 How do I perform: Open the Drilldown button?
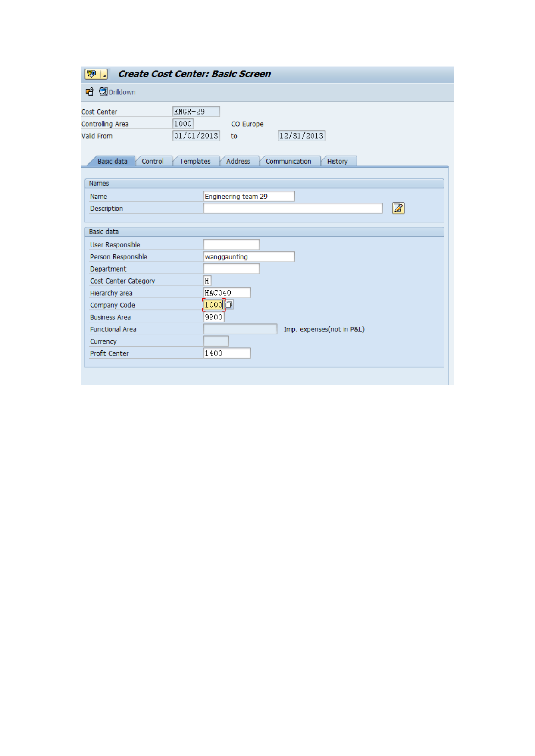point(117,92)
